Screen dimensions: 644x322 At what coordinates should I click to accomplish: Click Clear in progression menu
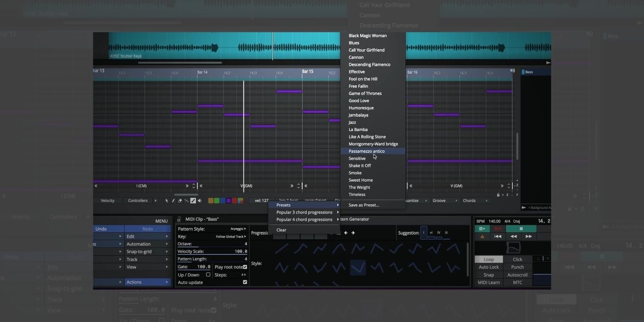pos(304,230)
